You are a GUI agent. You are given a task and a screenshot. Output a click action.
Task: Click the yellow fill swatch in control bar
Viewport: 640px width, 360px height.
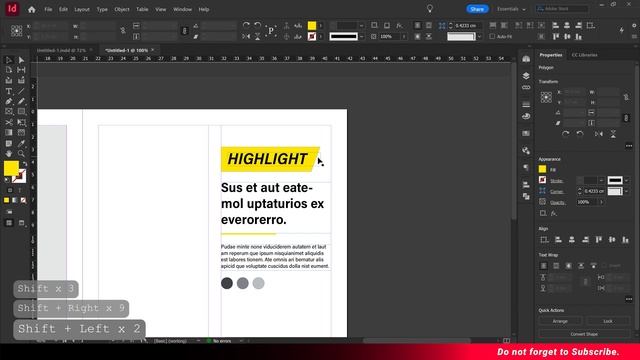pos(312,26)
